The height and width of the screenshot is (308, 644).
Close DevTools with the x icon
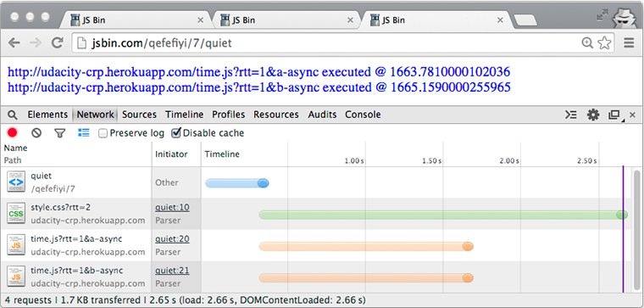click(x=632, y=115)
